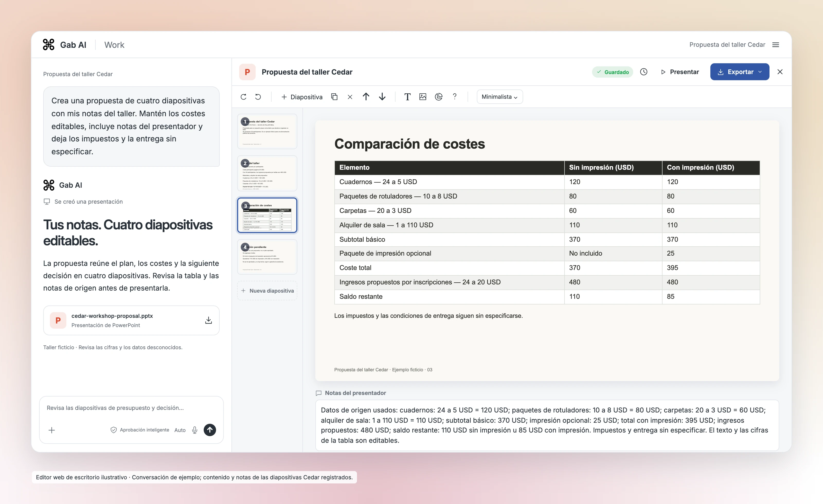The height and width of the screenshot is (504, 823).
Task: Select slide 3 thumbnail Comparación de costes
Action: pos(267,215)
